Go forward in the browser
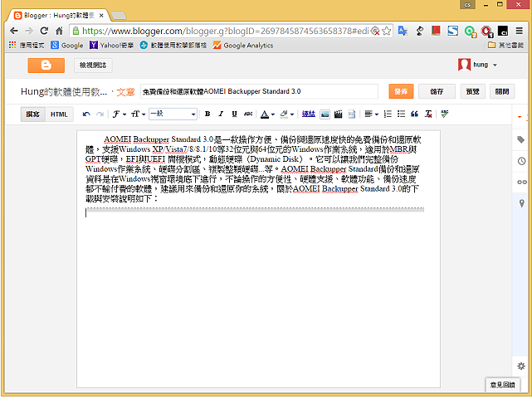 (x=29, y=31)
